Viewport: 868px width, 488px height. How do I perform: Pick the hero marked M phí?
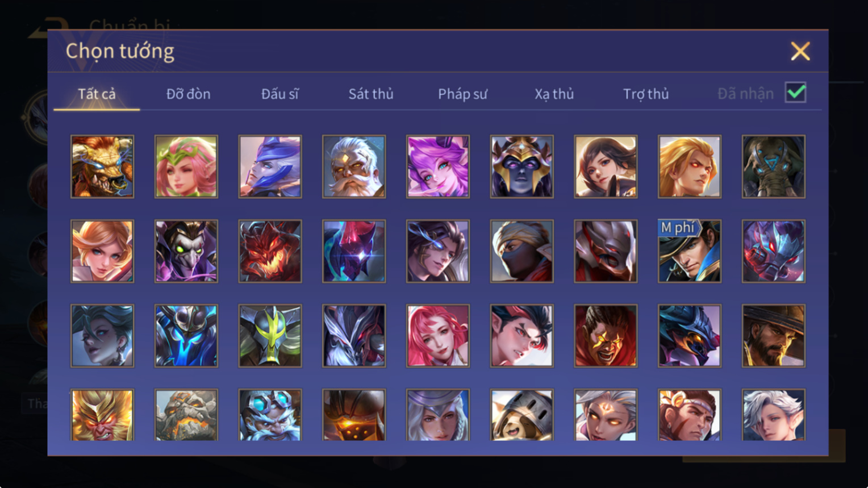click(x=689, y=251)
